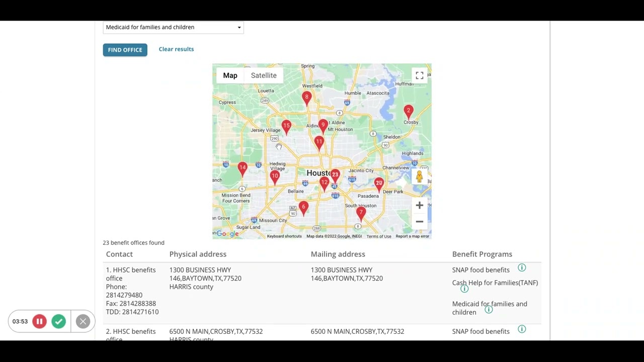Viewport: 644px width, 362px height.
Task: Click Report a map error link
Action: (x=412, y=236)
